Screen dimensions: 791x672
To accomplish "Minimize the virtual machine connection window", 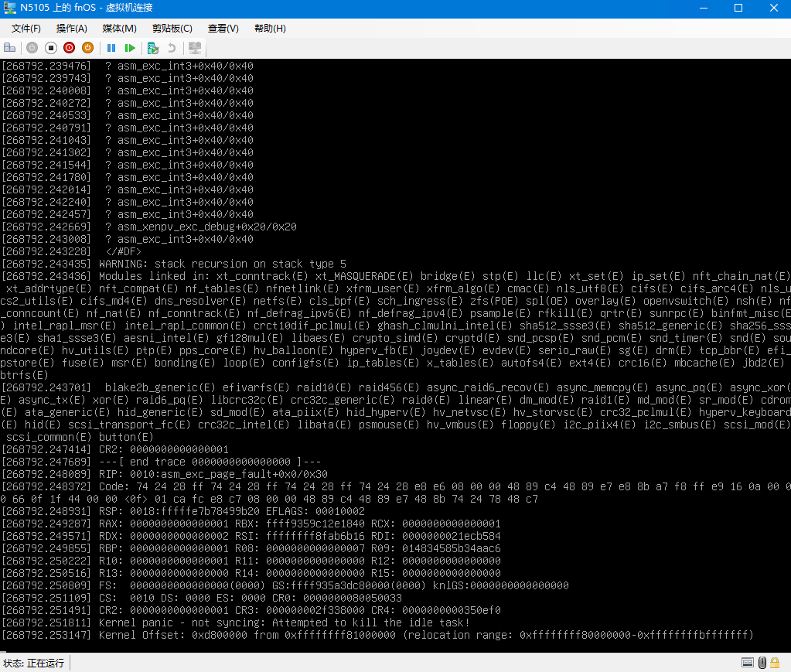I will click(x=703, y=8).
